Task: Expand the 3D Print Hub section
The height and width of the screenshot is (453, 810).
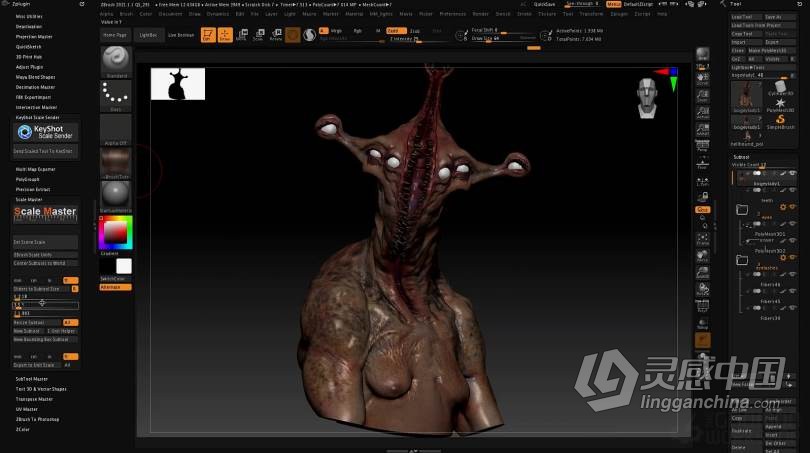Action: tap(28, 57)
